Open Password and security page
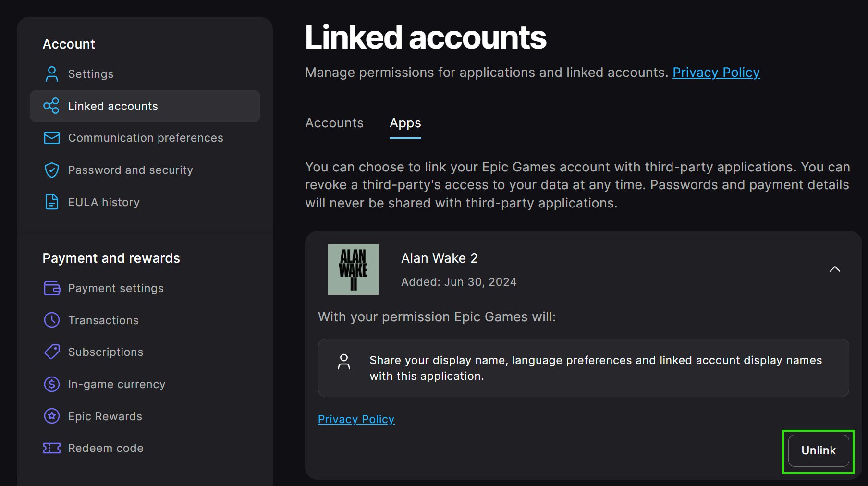 (145, 170)
